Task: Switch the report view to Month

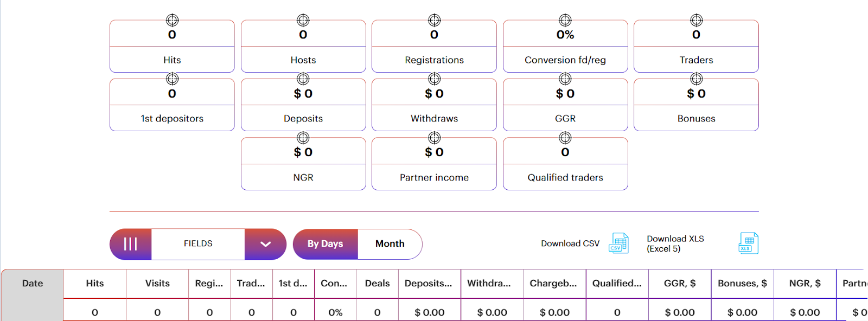Action: point(390,244)
